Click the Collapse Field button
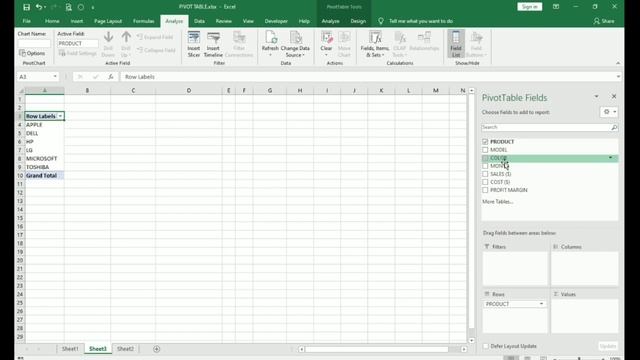640x360 pixels. [156, 50]
